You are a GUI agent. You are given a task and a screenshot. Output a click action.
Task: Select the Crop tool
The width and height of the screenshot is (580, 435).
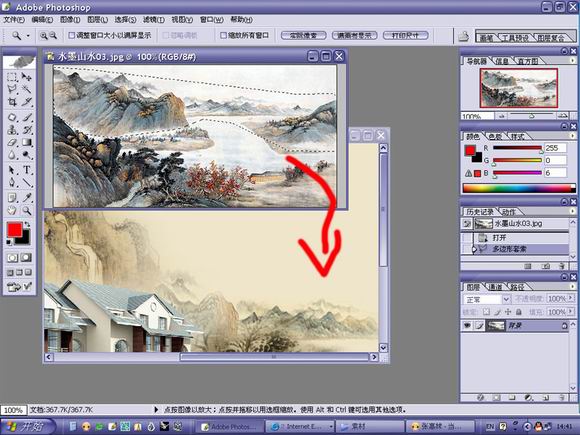click(12, 102)
